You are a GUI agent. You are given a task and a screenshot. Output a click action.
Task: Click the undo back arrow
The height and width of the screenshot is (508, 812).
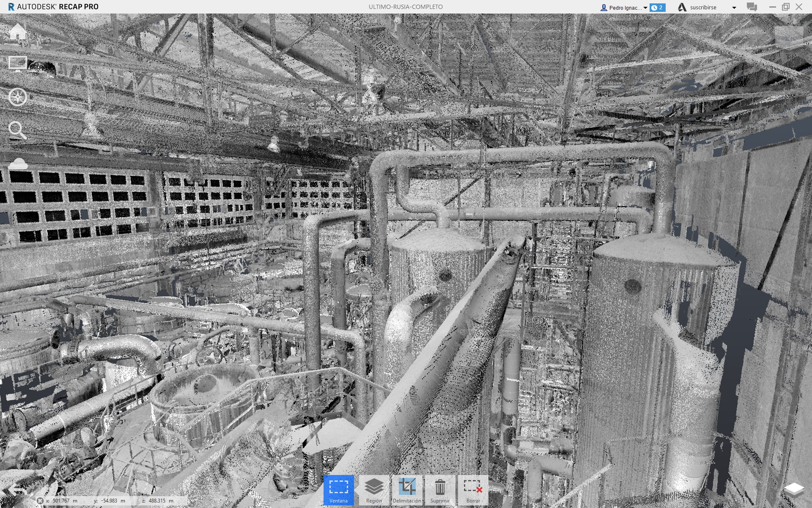click(x=17, y=490)
